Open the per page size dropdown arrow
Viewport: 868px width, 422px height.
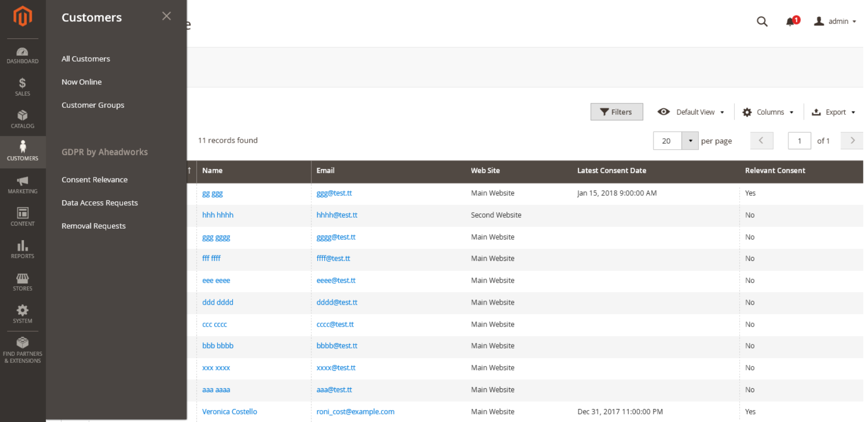pos(690,141)
